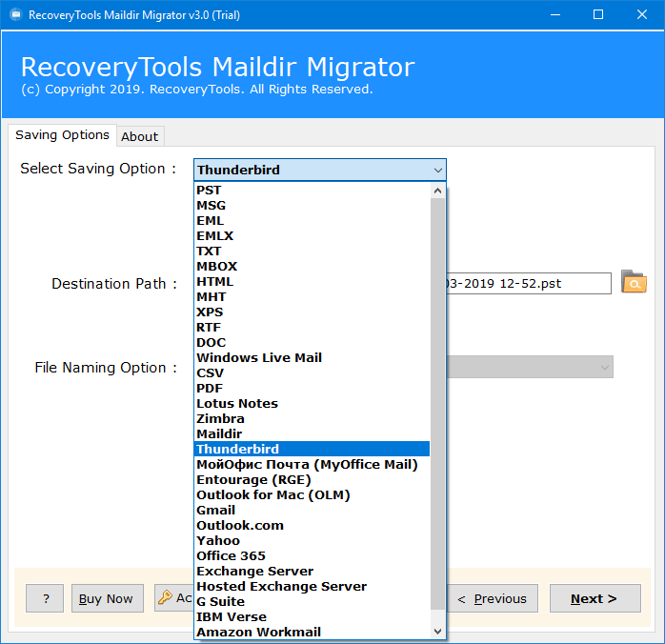The height and width of the screenshot is (644, 665).
Task: Pick G Suite from the list
Action: pos(312,601)
